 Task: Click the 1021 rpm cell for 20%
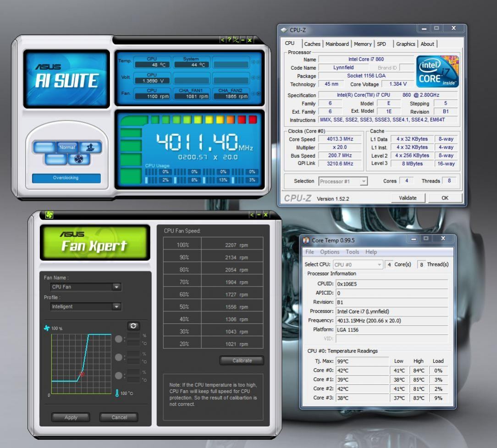click(232, 344)
